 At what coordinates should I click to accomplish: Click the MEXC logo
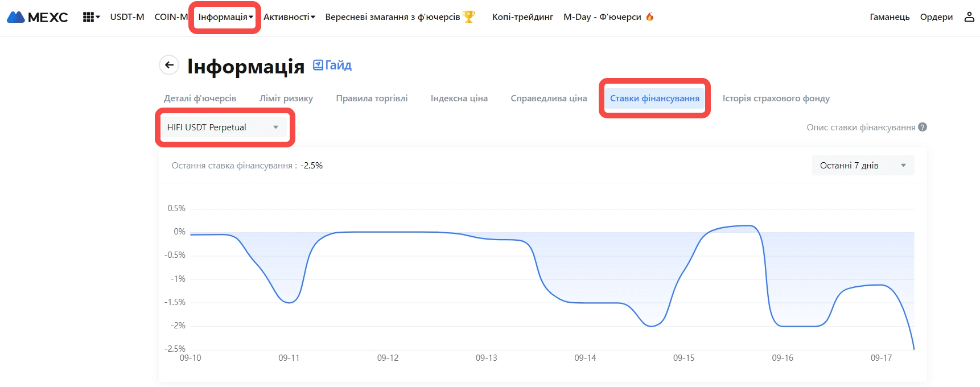pos(38,17)
